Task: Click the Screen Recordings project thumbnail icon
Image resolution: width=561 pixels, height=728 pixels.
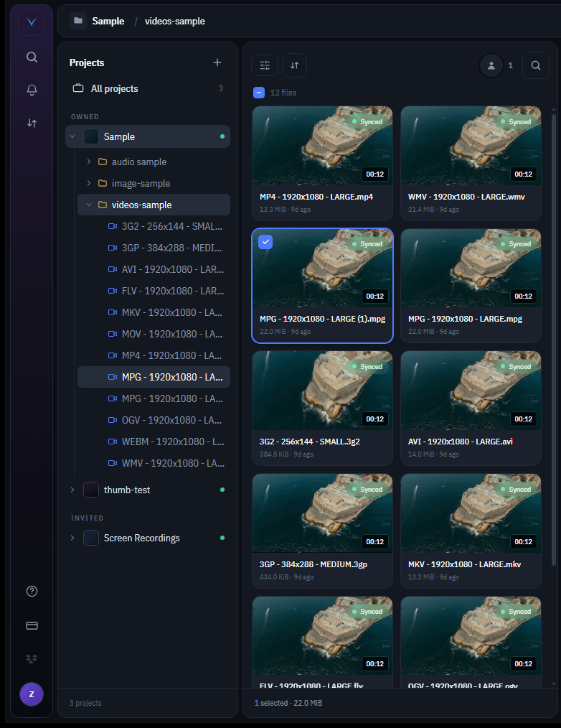Action: click(x=91, y=538)
